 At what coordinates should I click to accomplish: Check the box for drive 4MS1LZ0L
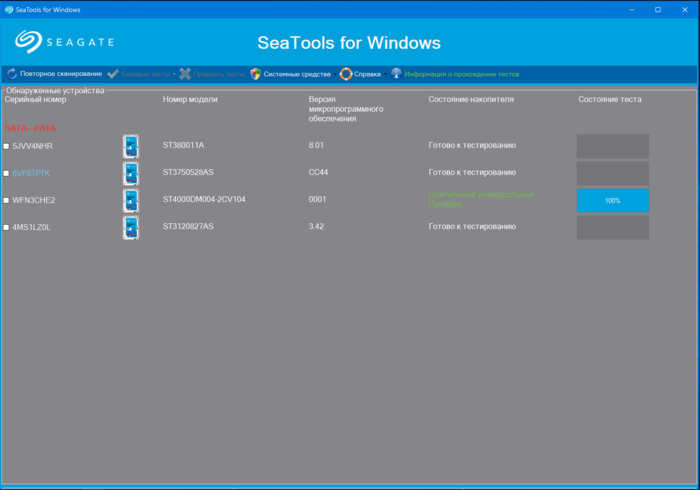[x=6, y=228]
